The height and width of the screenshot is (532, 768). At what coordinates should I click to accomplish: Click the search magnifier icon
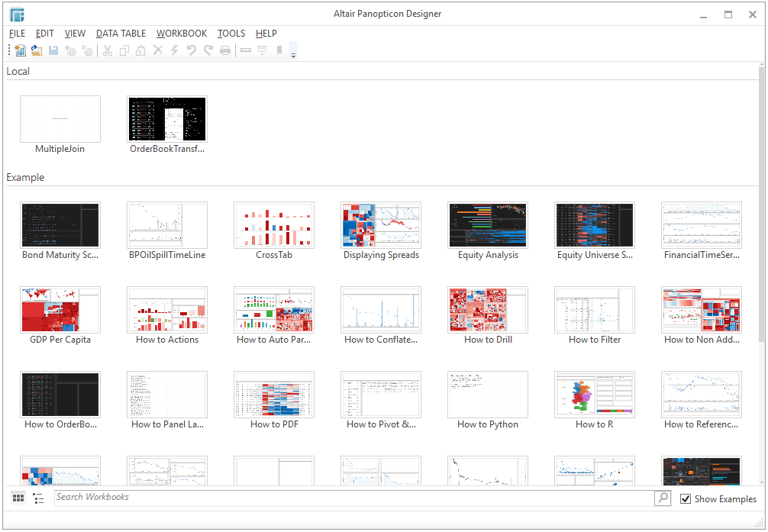[x=663, y=498]
